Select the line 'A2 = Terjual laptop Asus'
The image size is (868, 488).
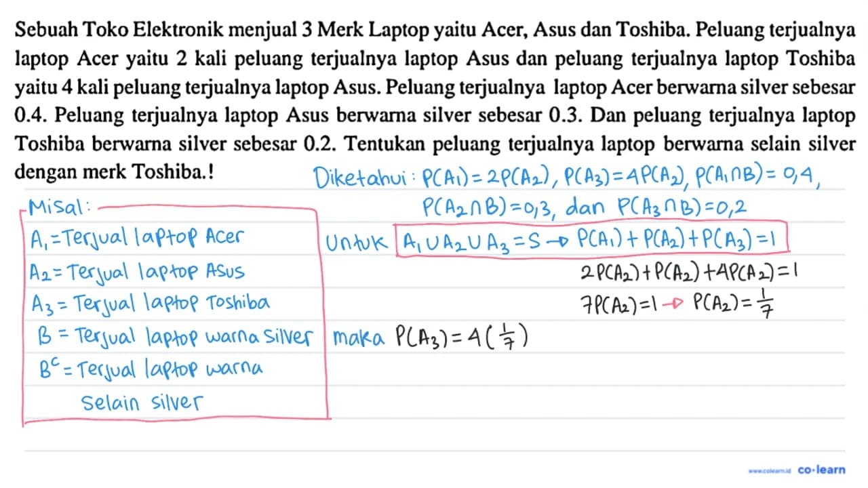137,272
